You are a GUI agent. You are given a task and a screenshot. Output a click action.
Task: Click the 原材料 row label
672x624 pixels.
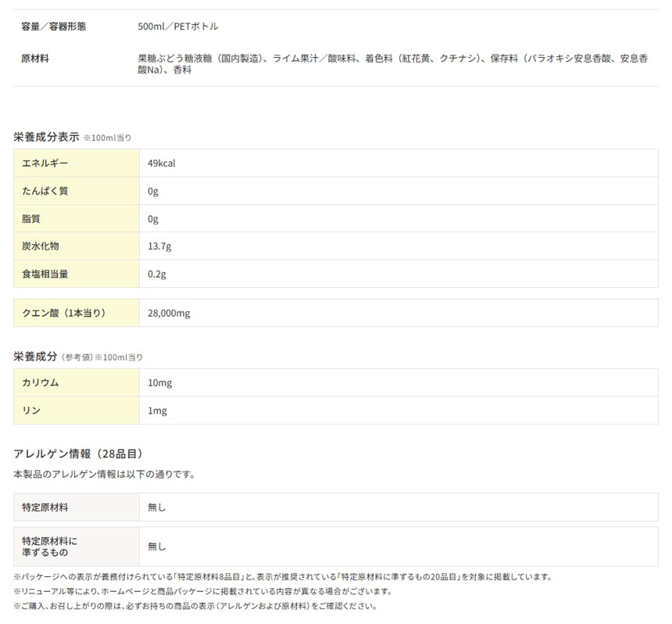tap(35, 58)
